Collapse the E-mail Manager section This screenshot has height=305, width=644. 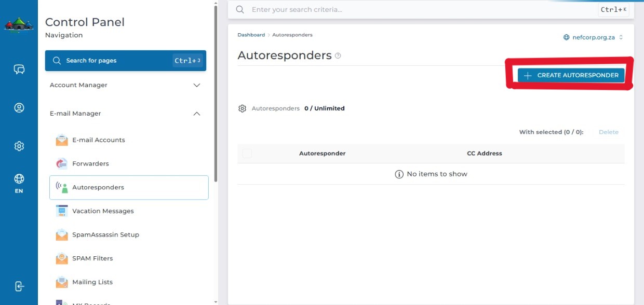coord(125,114)
